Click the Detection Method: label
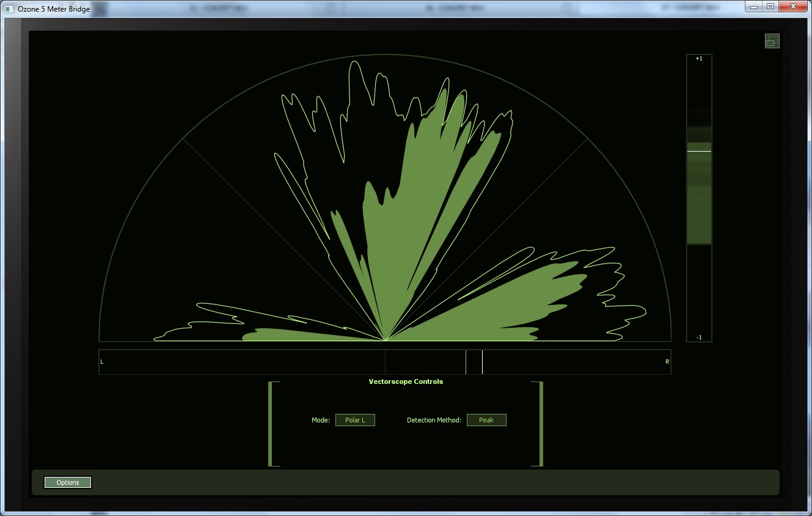 (x=434, y=420)
